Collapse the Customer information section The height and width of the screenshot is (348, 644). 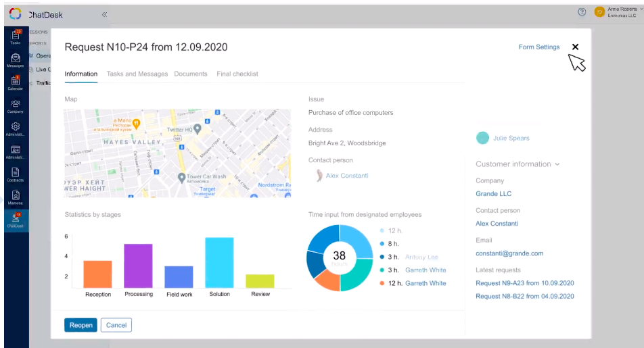tap(557, 164)
